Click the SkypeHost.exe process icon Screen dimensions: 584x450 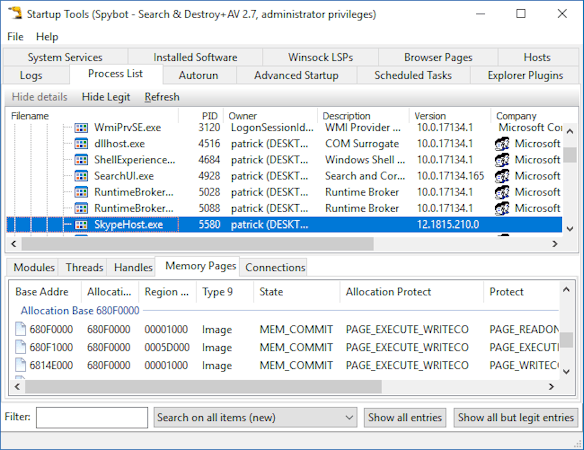click(x=81, y=225)
